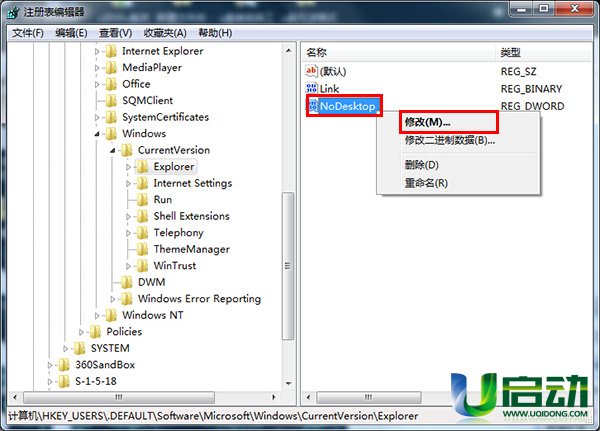The width and height of the screenshot is (600, 431).
Task: Click the Run key folder icon
Action: 142,199
